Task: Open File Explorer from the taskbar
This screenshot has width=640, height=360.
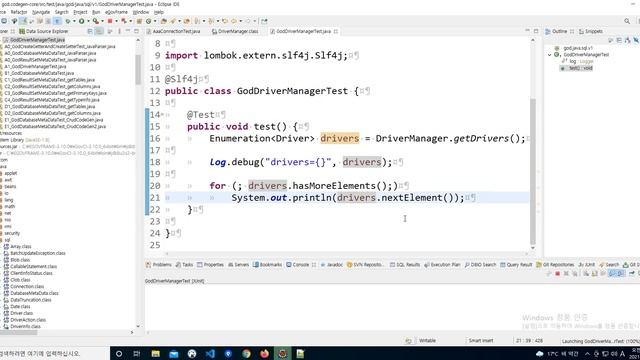Action: [x=156, y=353]
